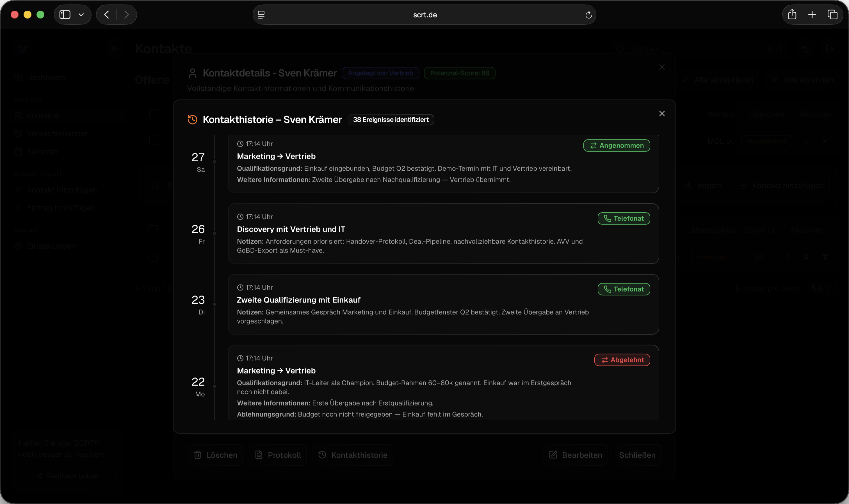
Task: Click timeline marker for day 26
Action: coord(214,234)
